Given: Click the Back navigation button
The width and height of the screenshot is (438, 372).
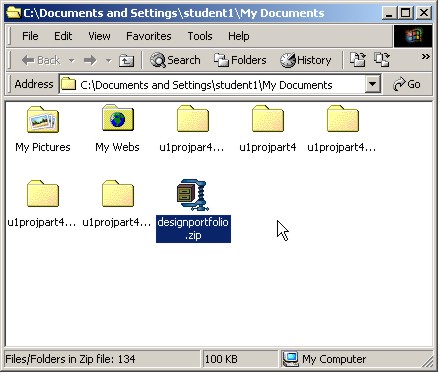Looking at the screenshot, I should pos(41,60).
